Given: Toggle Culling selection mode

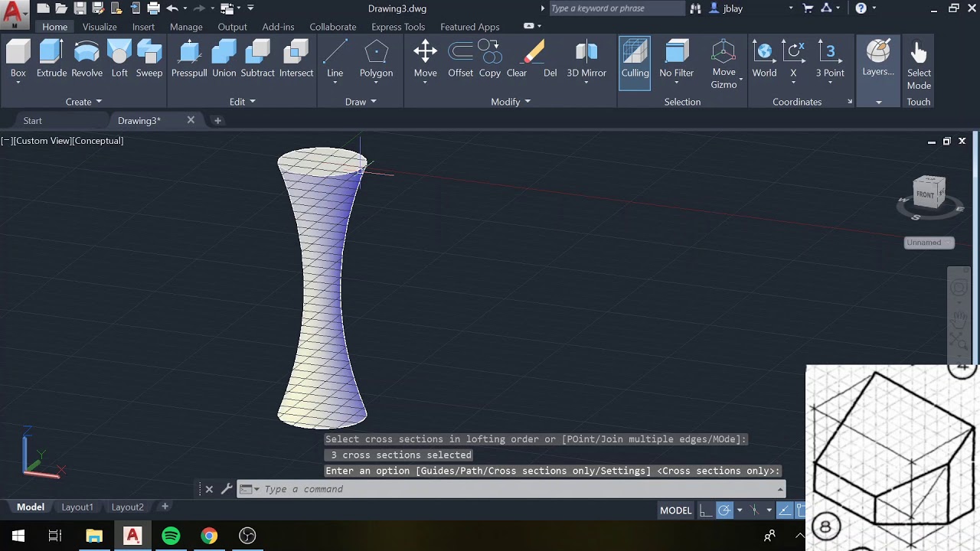Looking at the screenshot, I should click(x=635, y=63).
